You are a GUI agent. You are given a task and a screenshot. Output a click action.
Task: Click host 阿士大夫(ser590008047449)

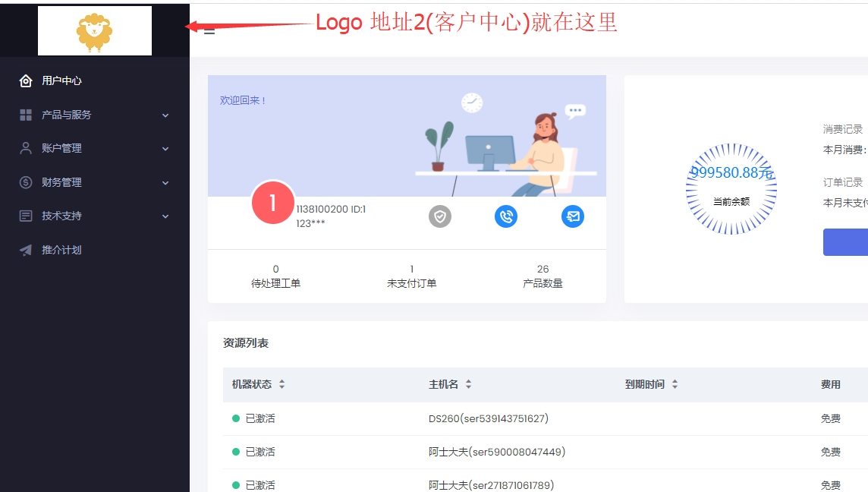coord(496,452)
